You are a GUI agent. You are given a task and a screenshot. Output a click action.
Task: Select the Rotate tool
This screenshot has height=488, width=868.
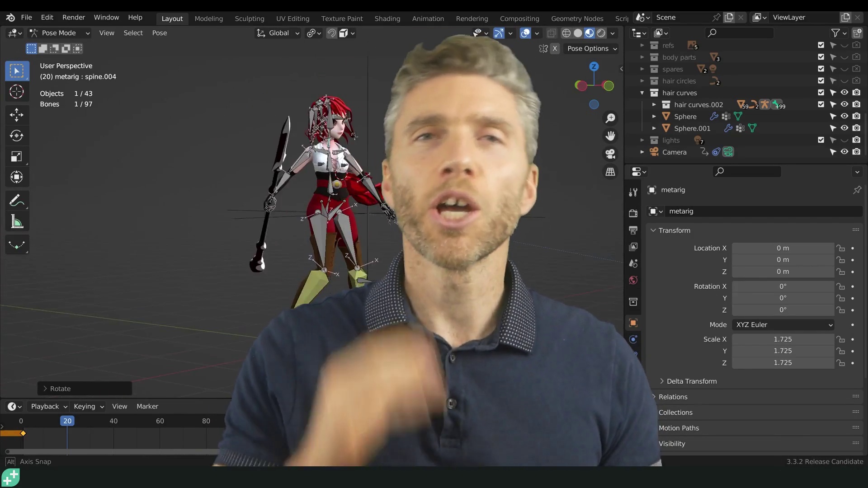coord(17,136)
